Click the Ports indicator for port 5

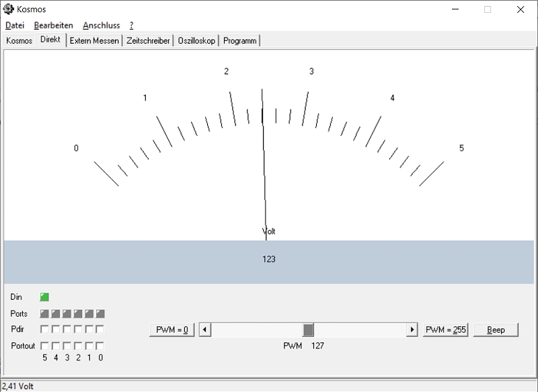pyautogui.click(x=44, y=313)
